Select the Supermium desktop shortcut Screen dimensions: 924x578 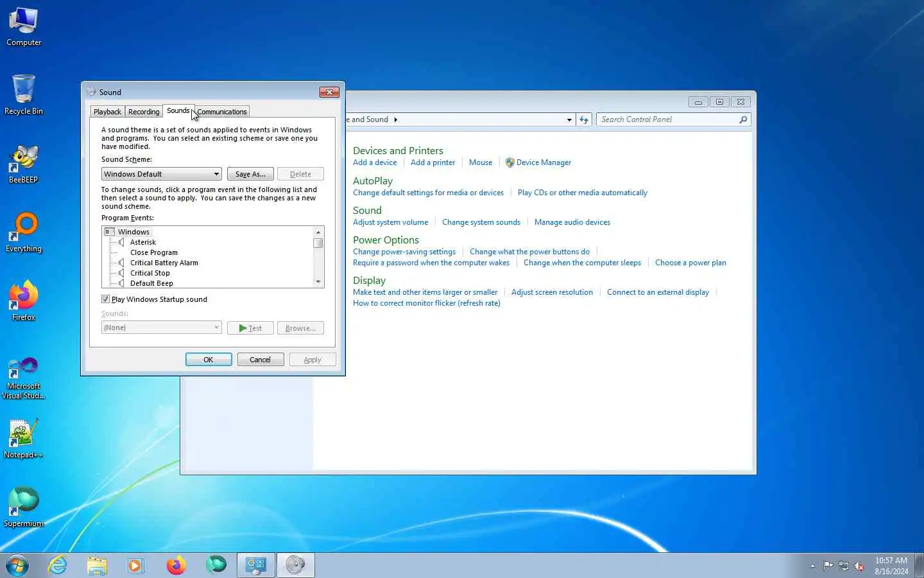point(24,507)
